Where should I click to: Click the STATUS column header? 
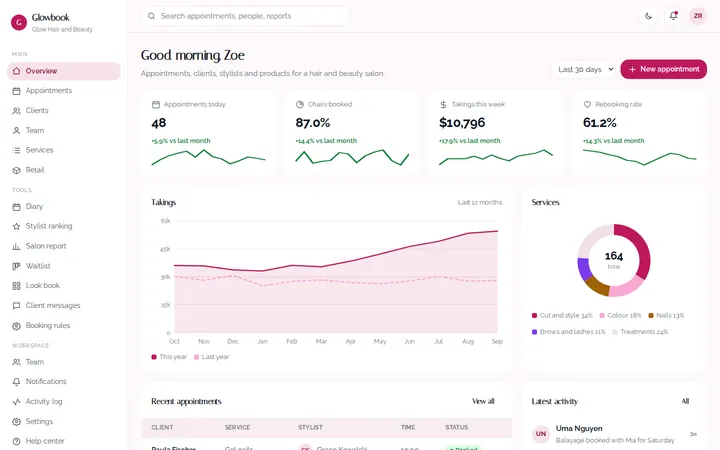[457, 428]
